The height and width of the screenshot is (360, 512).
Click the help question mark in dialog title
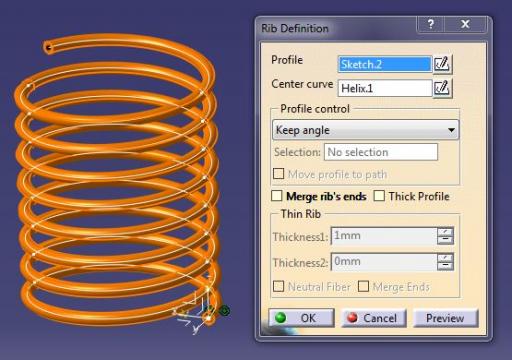[430, 24]
